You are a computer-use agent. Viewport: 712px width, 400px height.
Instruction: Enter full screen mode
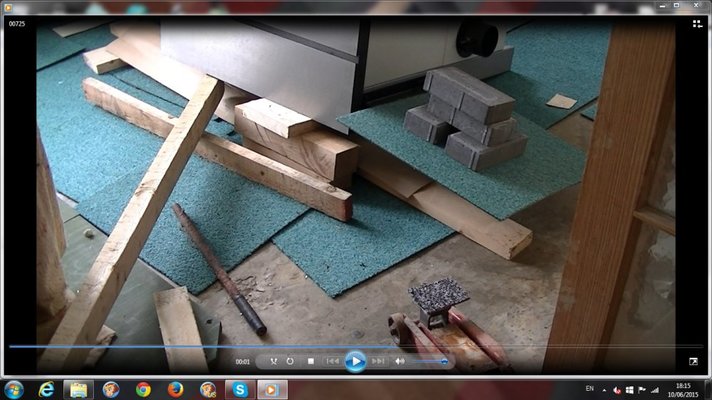pyautogui.click(x=693, y=361)
